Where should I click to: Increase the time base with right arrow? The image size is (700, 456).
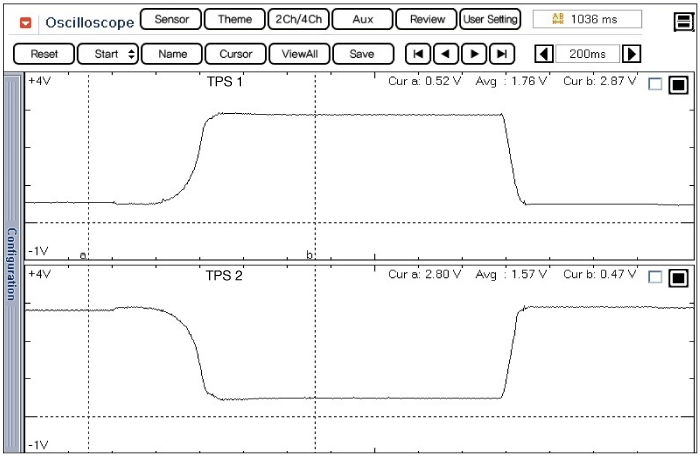[x=631, y=54]
